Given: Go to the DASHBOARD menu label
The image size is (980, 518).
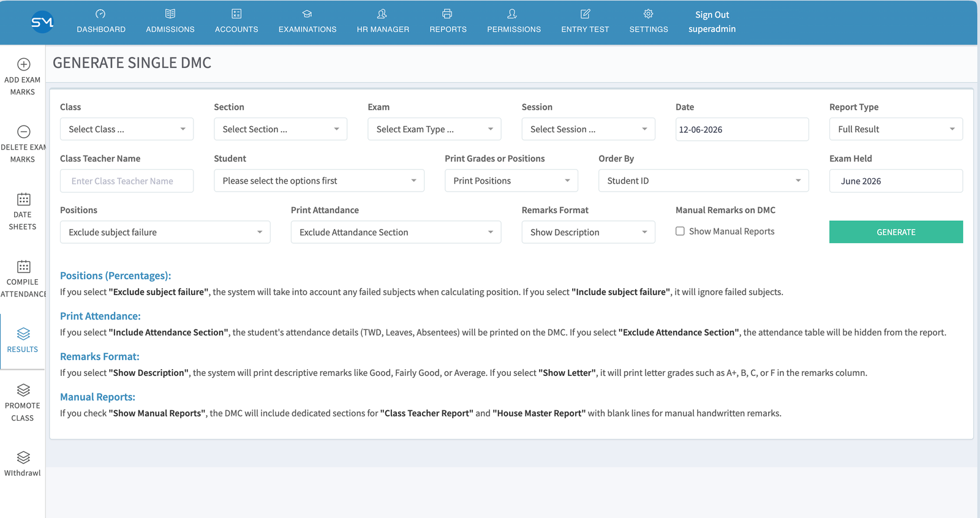Looking at the screenshot, I should [x=101, y=29].
